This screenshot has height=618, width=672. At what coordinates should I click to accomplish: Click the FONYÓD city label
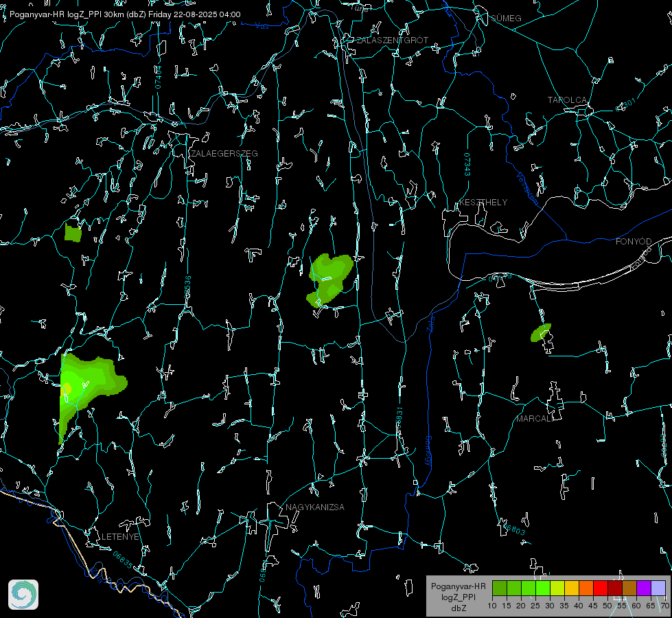click(x=634, y=242)
